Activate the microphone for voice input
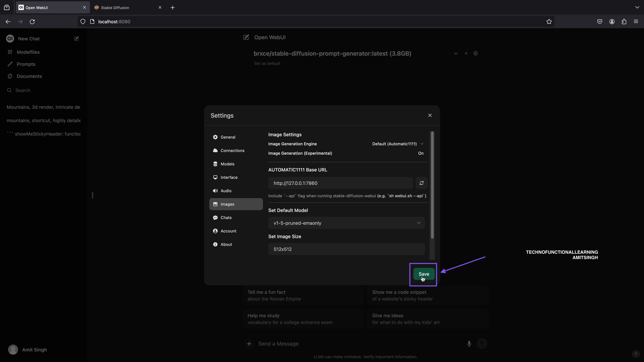Screen dimensions: 644x362 click(x=469, y=344)
